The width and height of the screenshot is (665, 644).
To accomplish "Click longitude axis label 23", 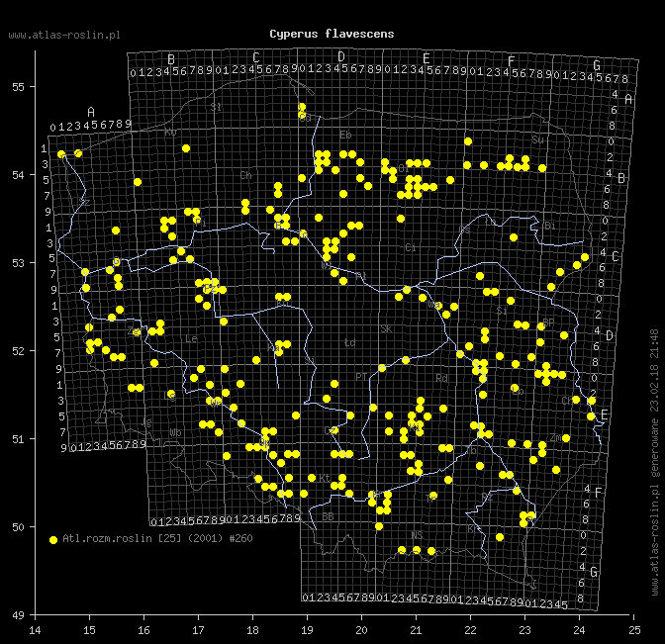I will pos(525,630).
